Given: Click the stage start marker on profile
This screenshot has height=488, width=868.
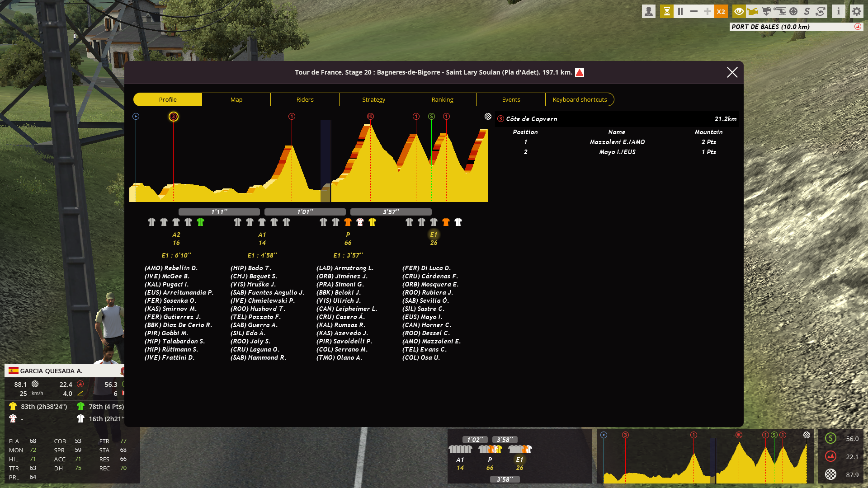Looking at the screenshot, I should [136, 117].
